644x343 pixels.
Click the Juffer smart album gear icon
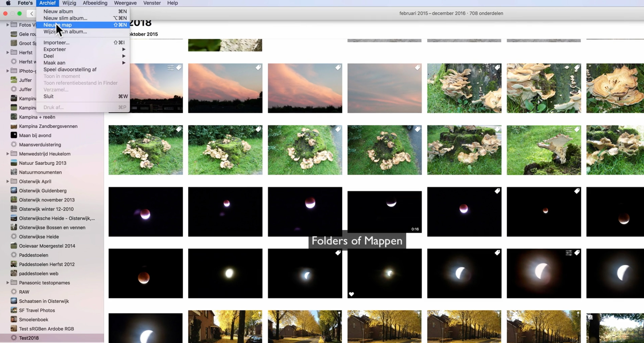(14, 89)
